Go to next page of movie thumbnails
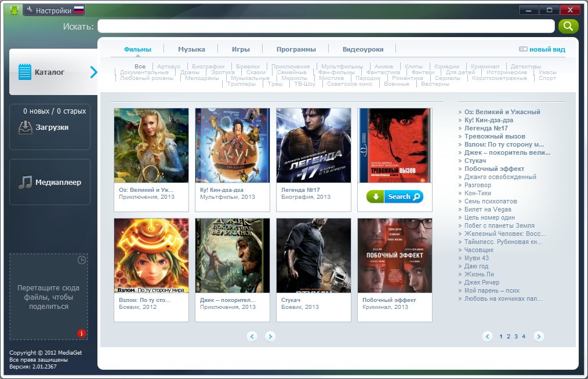588x379 pixels. click(x=270, y=336)
